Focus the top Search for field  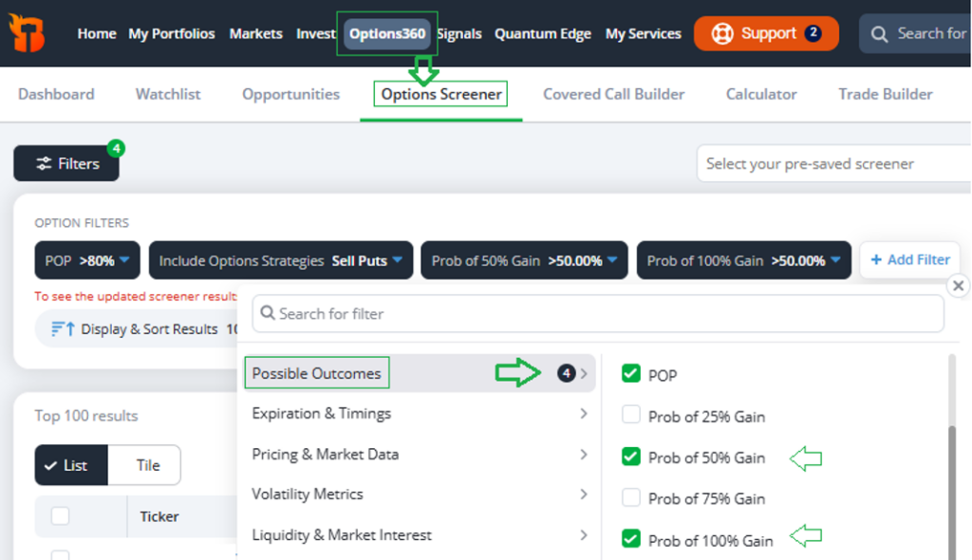pyautogui.click(x=915, y=33)
